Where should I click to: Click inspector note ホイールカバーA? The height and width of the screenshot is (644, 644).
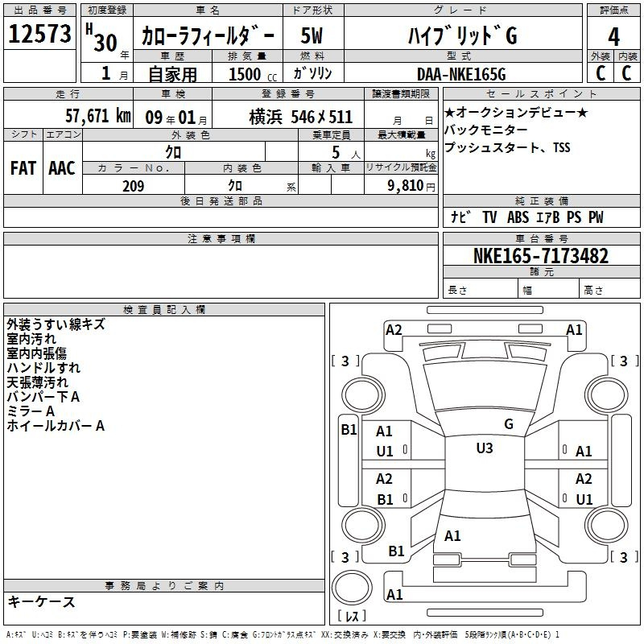[56, 426]
